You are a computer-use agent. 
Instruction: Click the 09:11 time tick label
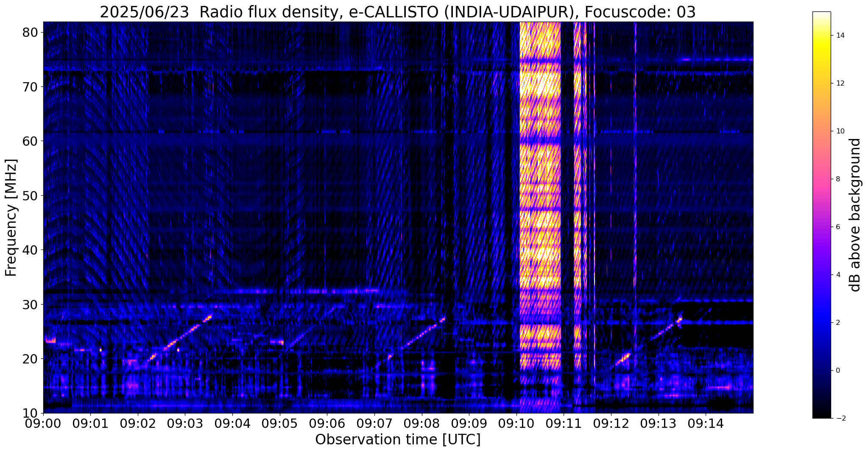click(564, 423)
